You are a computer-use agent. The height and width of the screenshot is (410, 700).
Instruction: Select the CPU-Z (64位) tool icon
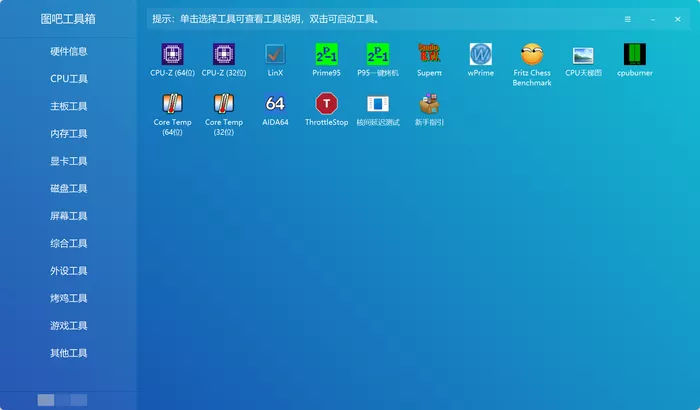[172, 54]
